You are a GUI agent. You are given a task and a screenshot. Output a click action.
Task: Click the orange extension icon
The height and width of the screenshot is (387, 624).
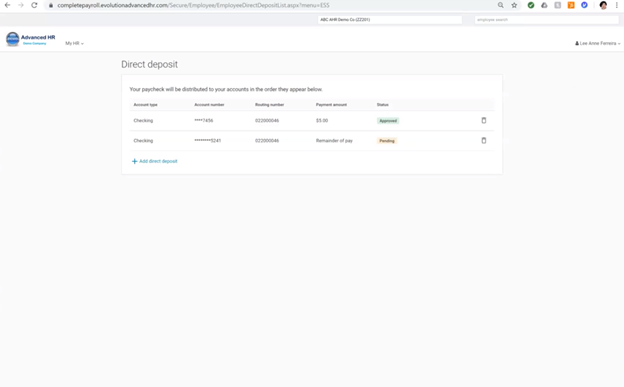[571, 5]
